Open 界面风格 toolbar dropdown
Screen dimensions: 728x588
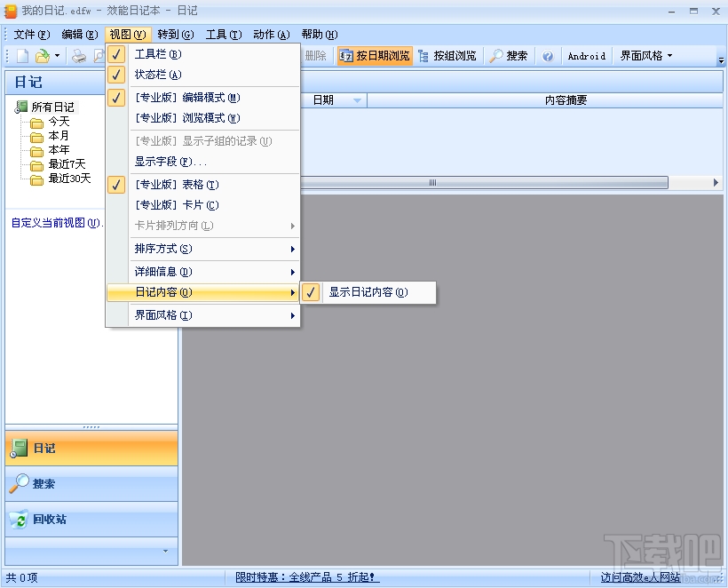(645, 56)
